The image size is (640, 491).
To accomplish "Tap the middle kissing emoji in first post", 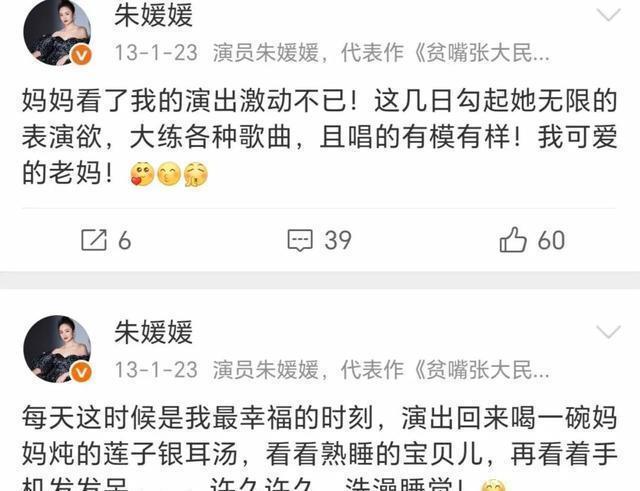I will point(169,174).
